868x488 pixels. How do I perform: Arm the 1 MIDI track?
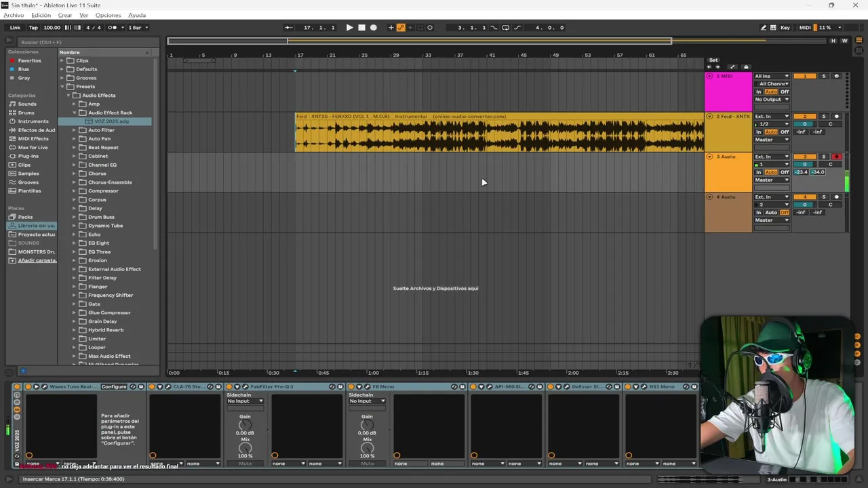(x=836, y=76)
